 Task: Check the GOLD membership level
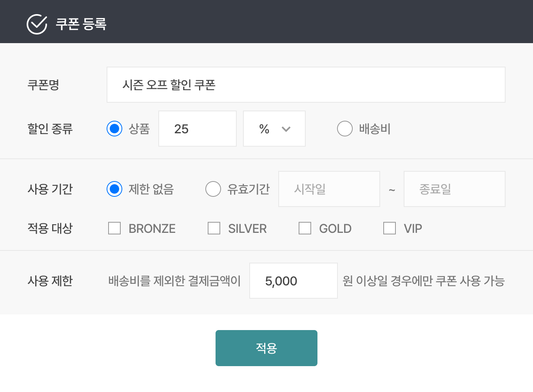point(305,228)
